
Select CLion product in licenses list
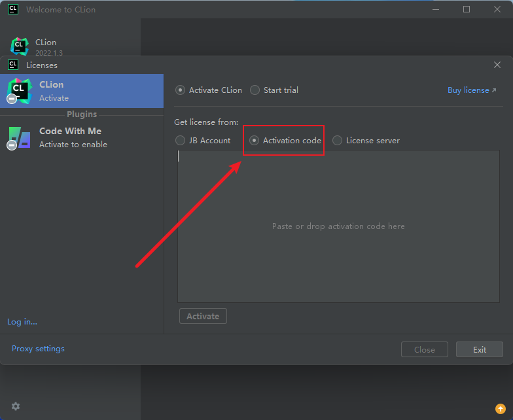tap(82, 91)
